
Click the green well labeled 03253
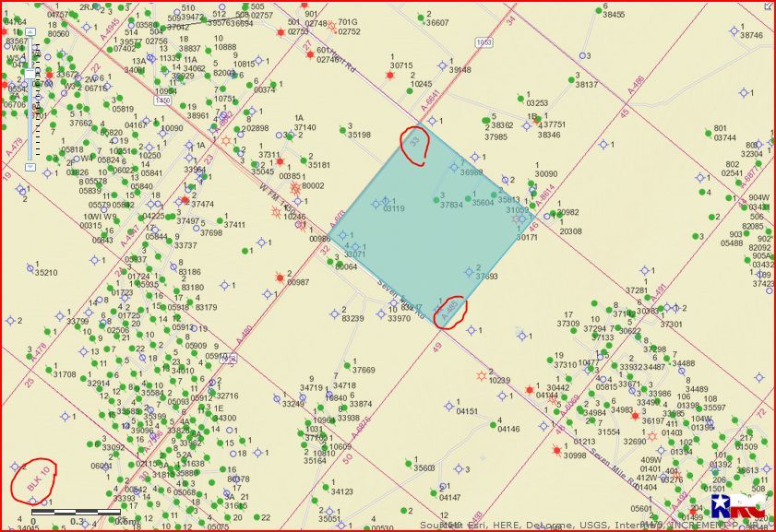click(x=520, y=99)
